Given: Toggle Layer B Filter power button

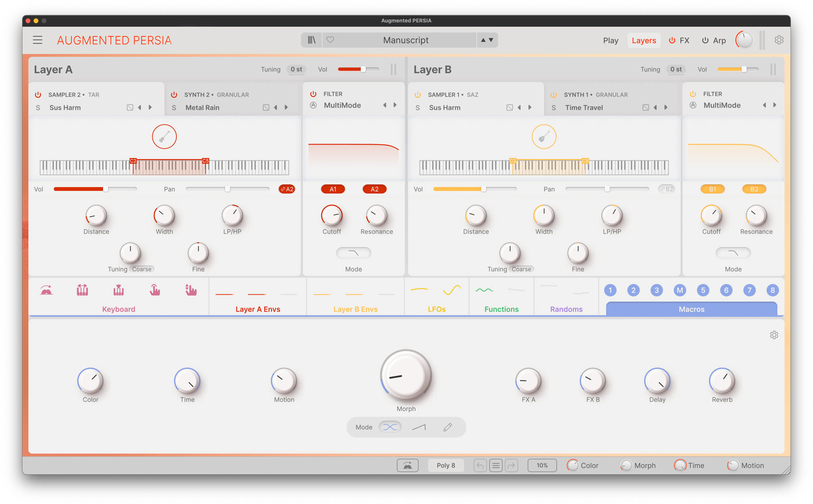Looking at the screenshot, I should [x=693, y=94].
